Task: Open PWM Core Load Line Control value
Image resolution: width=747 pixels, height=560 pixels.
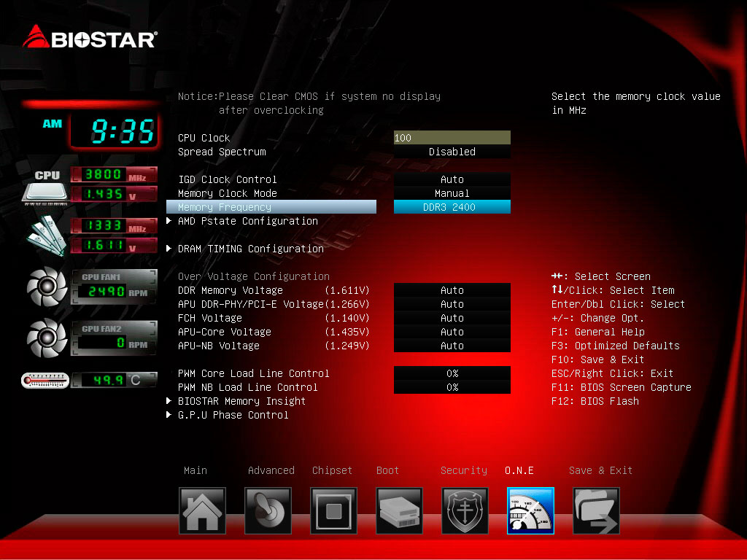Action: (452, 373)
